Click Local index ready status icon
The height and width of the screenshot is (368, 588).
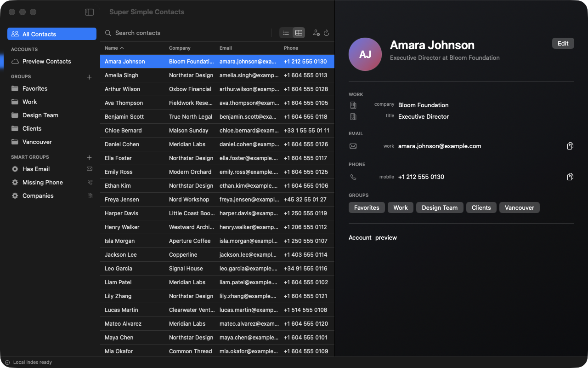click(7, 362)
